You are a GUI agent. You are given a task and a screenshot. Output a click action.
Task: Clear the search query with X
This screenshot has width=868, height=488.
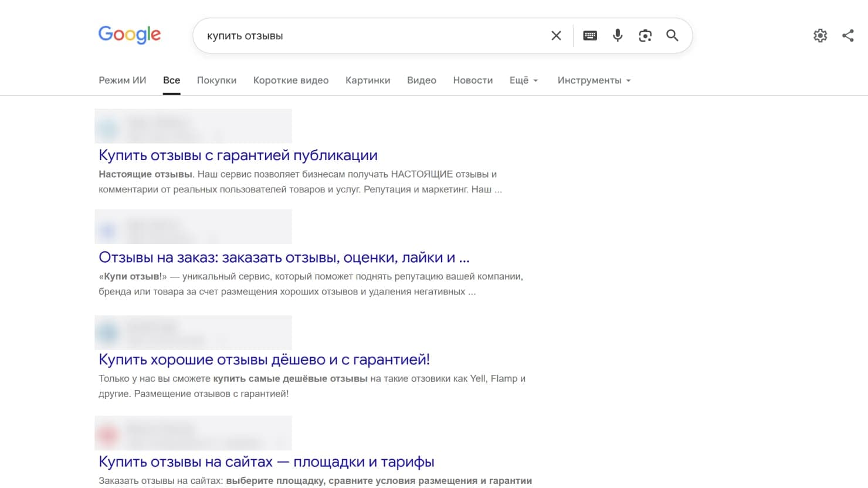click(556, 36)
